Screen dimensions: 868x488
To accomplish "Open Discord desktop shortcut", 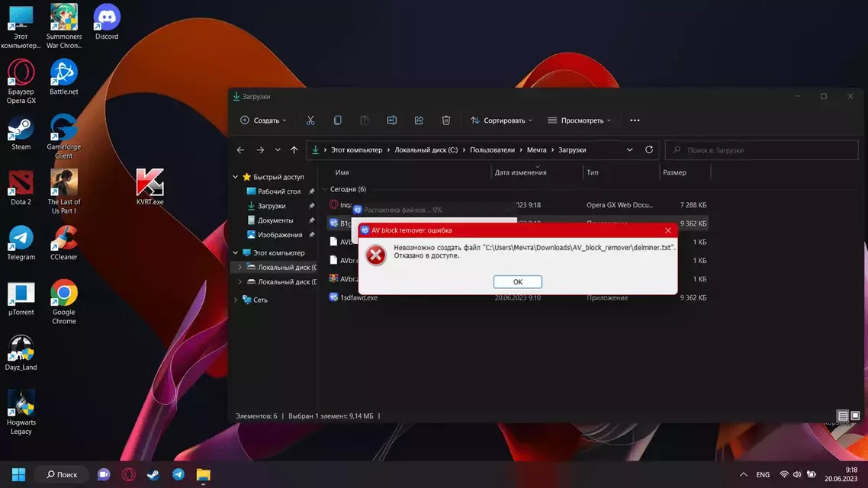I will (106, 21).
